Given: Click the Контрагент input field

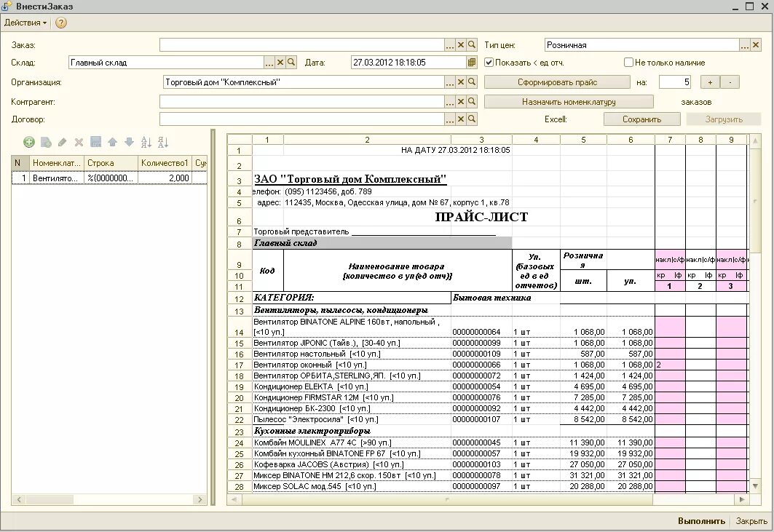Looking at the screenshot, I should 301,102.
